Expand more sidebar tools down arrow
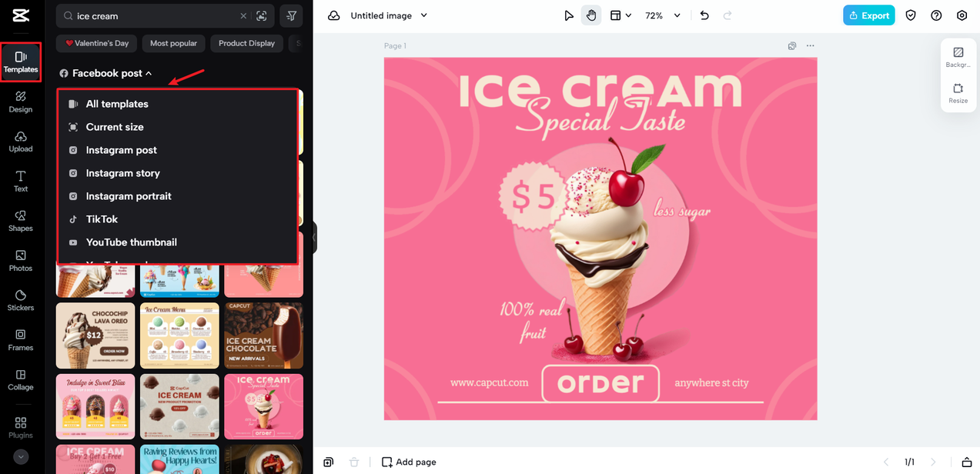 21,457
